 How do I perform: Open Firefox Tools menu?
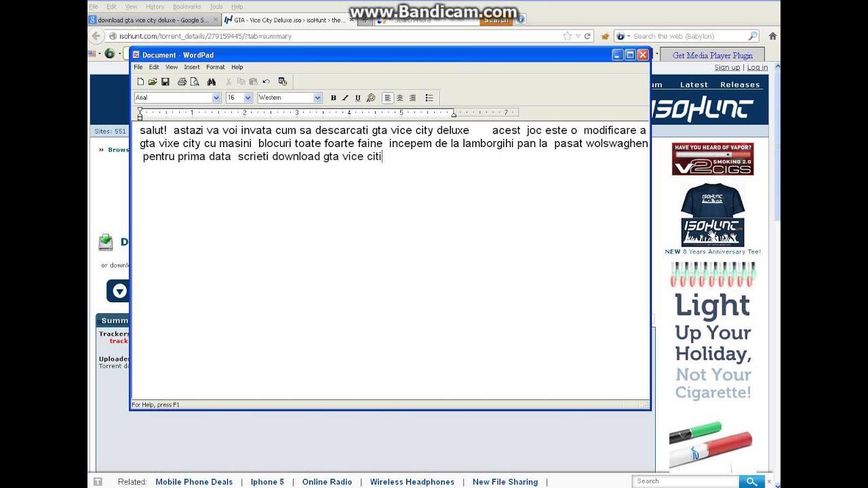pyautogui.click(x=216, y=7)
